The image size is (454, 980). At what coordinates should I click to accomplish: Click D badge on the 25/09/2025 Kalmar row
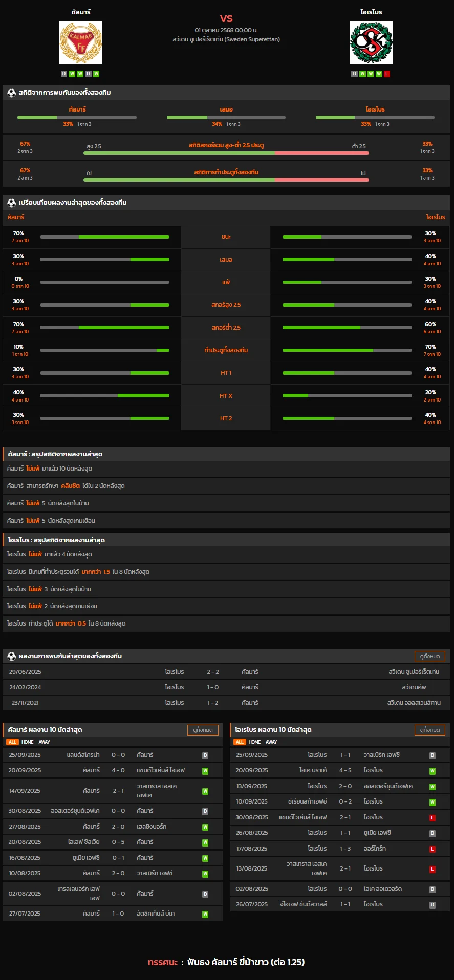tap(205, 755)
